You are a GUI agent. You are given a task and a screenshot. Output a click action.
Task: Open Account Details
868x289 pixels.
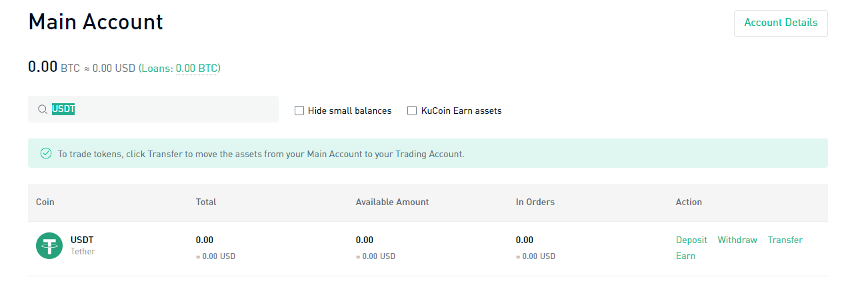[x=781, y=23]
